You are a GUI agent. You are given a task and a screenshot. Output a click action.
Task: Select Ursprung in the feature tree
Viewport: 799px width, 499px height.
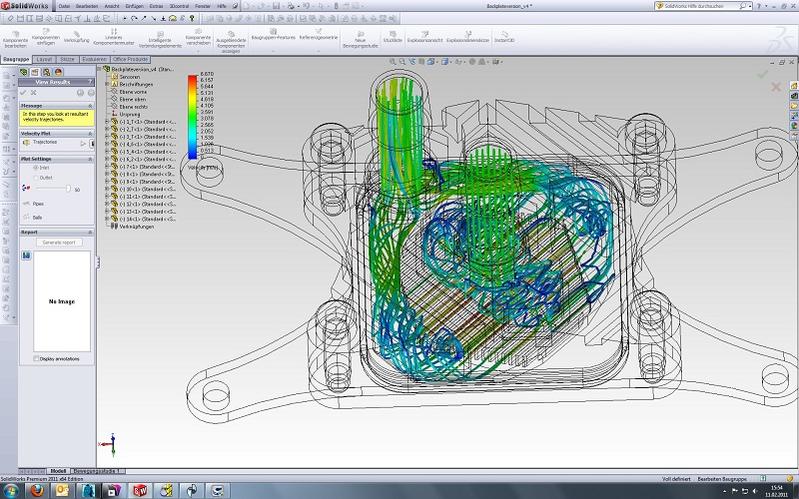(x=129, y=114)
